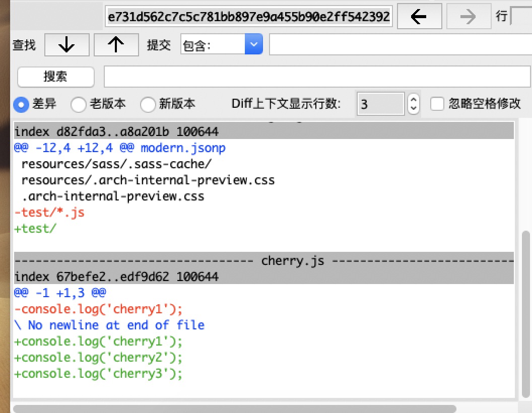
Task: Click the horizontal scrollbar below diff
Action: 234,409
